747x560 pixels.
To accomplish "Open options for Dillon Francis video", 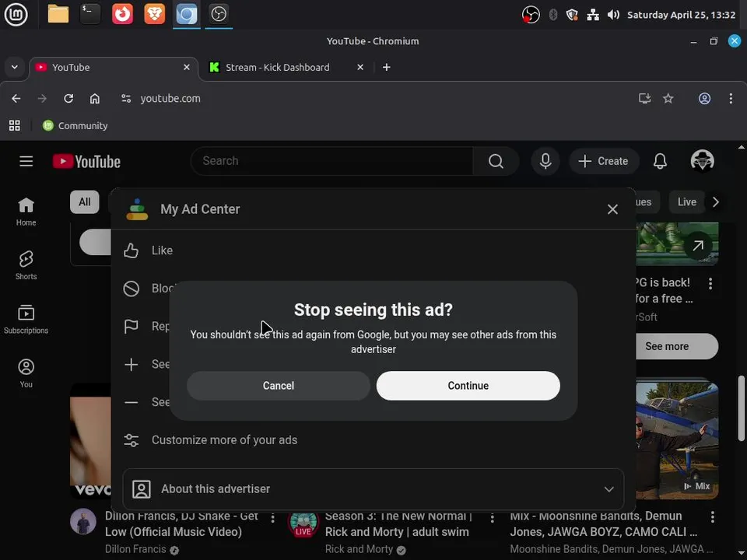I will point(272,518).
